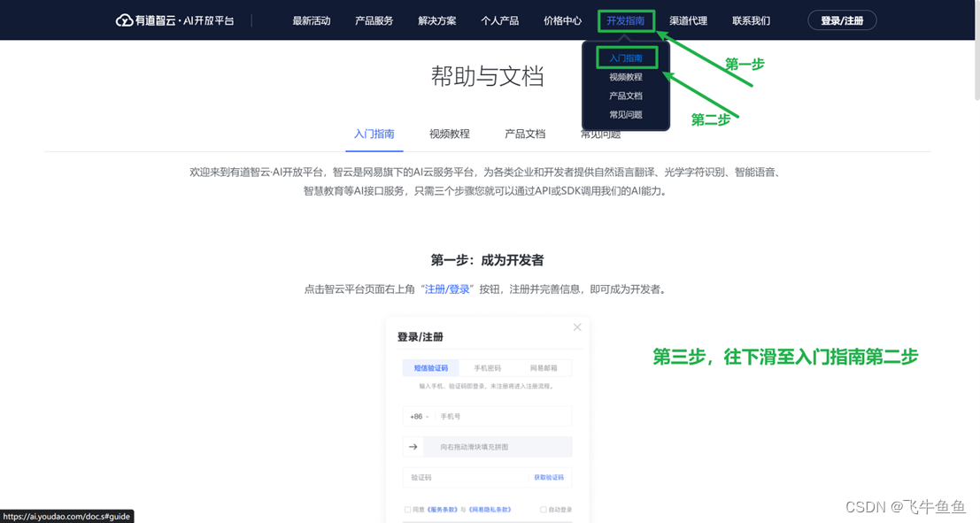Open 解决方案 navigation menu

[x=436, y=20]
